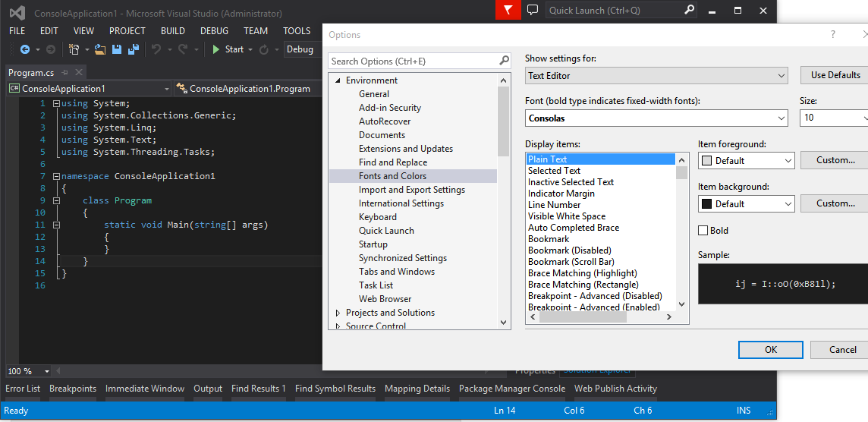868x422 pixels.
Task: Open the BUILD menu
Action: 173,31
